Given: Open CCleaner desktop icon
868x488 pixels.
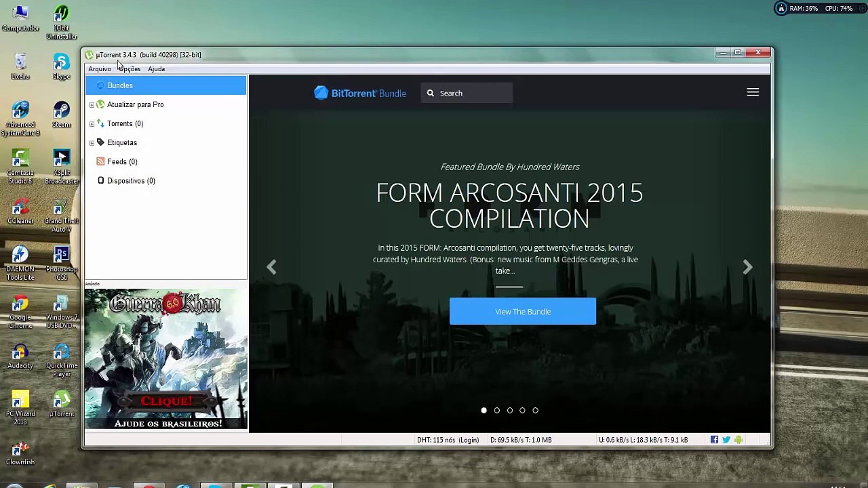Looking at the screenshot, I should point(20,211).
